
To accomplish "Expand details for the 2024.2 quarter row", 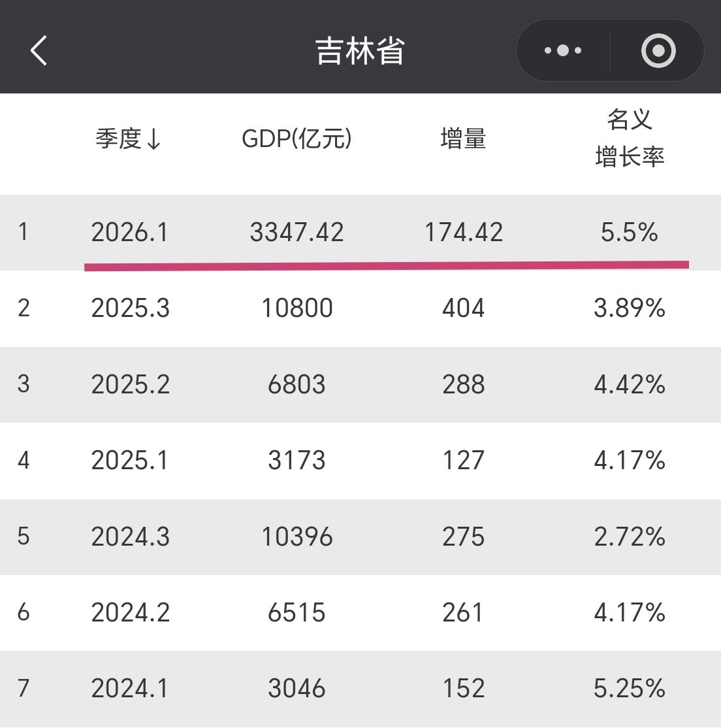I will [x=360, y=612].
